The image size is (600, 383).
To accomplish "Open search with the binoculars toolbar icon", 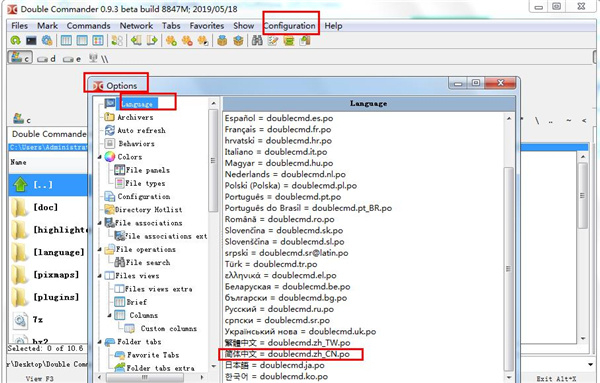I will click(257, 40).
